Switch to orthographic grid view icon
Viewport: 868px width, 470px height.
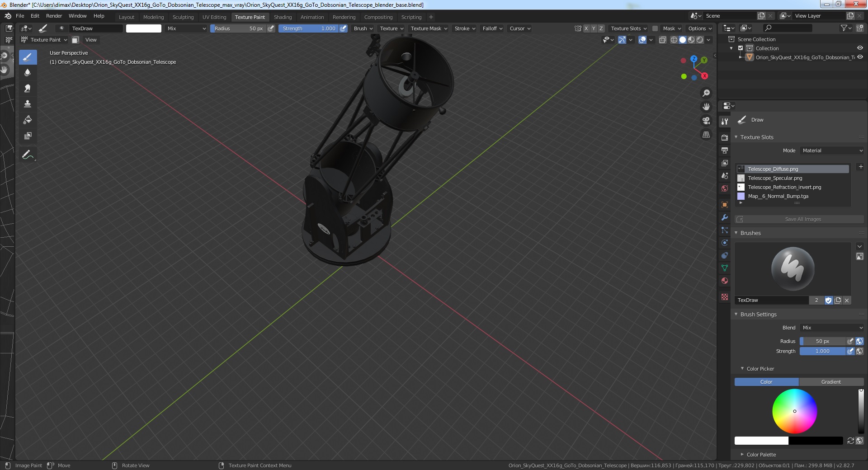click(x=706, y=135)
